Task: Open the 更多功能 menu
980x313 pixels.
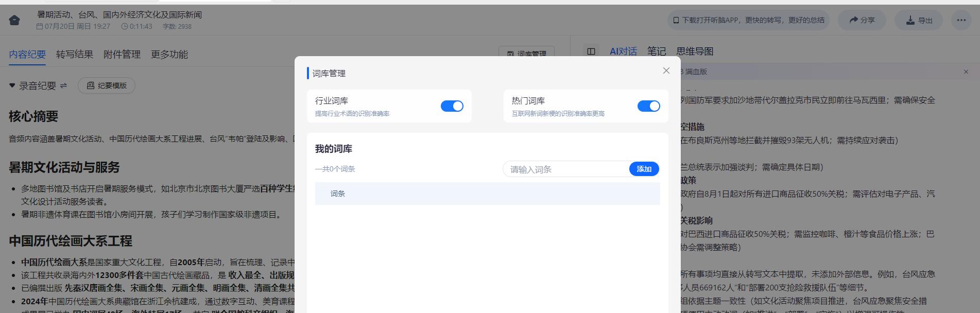Action: tap(169, 55)
